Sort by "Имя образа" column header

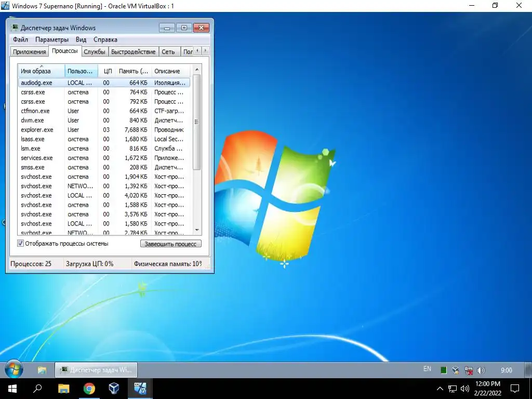[41, 71]
